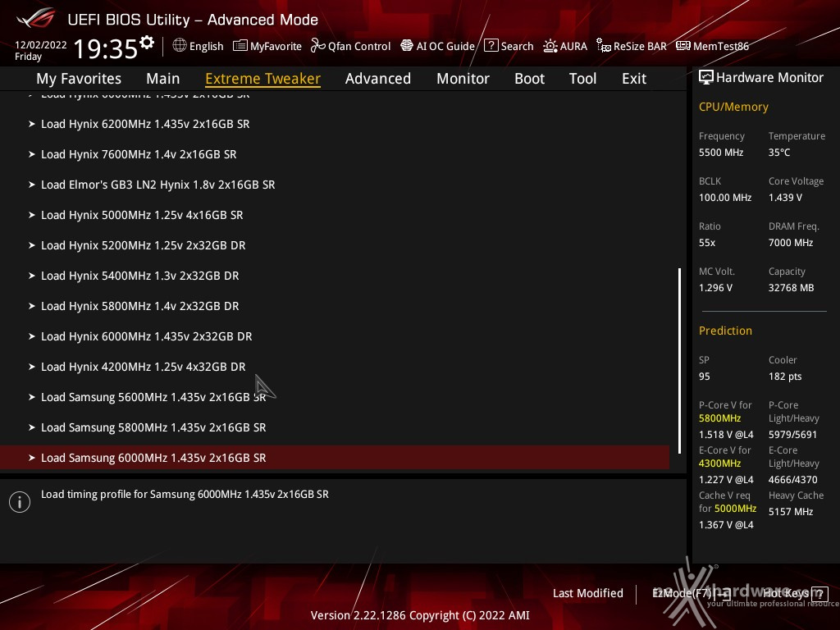Click the 12/02/2022 date text

pyautogui.click(x=41, y=44)
